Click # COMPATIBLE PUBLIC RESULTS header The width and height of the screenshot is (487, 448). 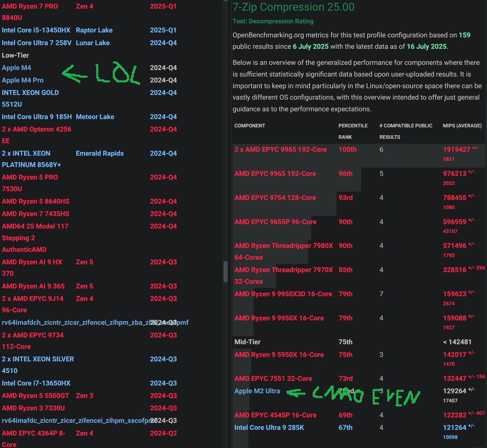pos(406,131)
